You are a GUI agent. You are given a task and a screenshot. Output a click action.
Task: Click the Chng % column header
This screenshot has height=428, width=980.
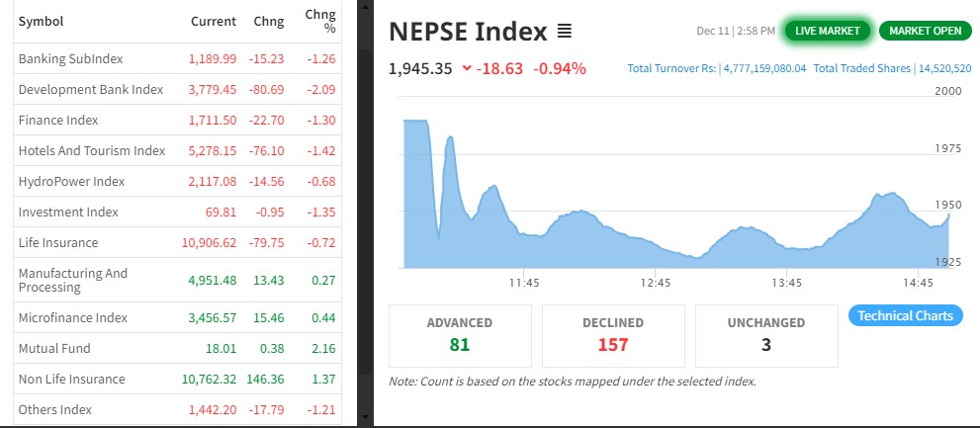click(320, 21)
